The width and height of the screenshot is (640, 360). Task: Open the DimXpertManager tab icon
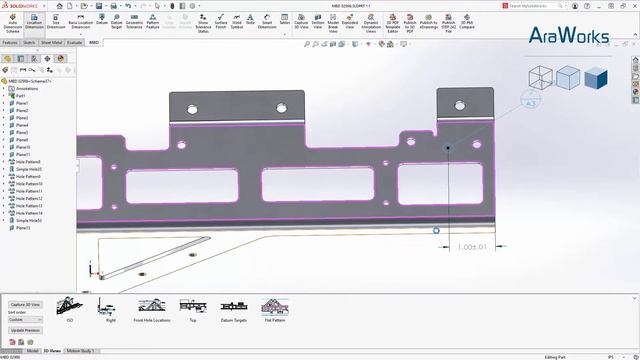pos(47,59)
